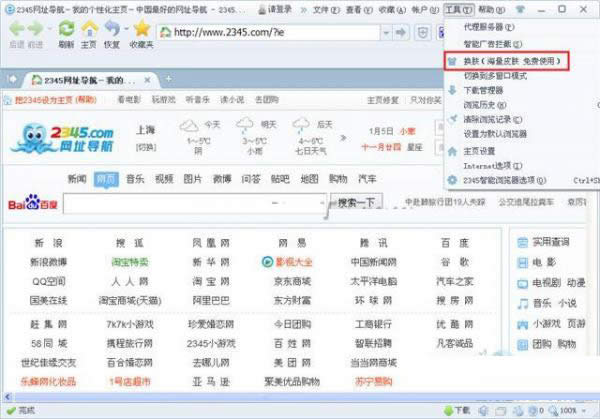Click the 2345.com octopus logo
The width and height of the screenshot is (600, 419).
pos(63,138)
